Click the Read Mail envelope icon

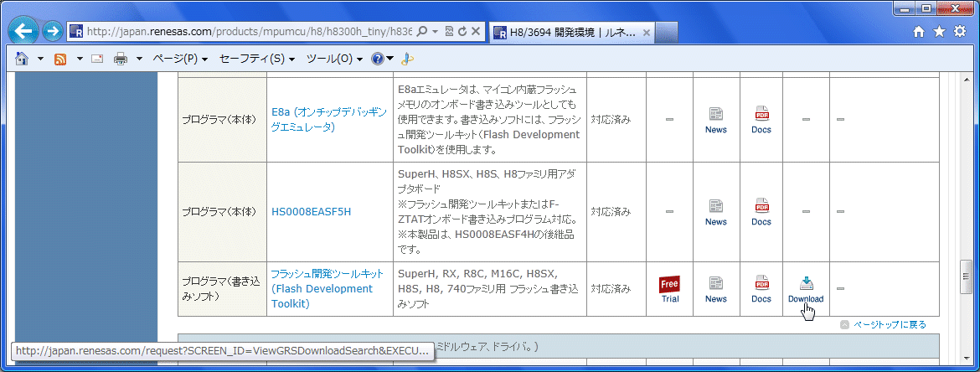(x=97, y=59)
